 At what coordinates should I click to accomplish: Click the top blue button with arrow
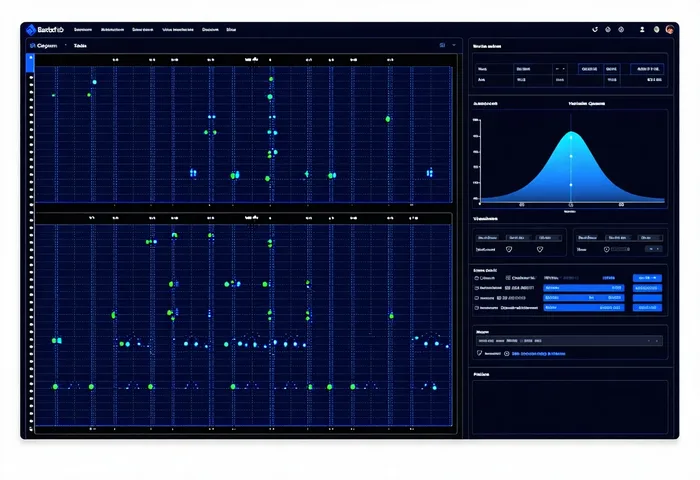coord(647,278)
